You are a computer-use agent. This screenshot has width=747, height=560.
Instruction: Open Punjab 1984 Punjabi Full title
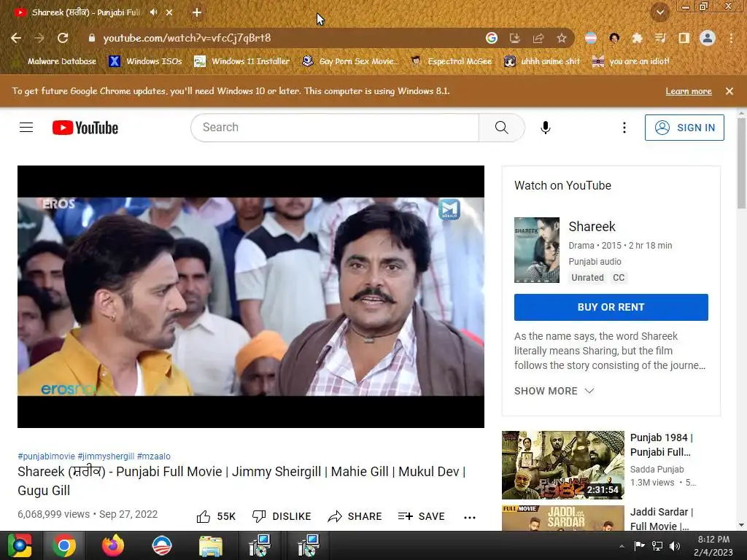662,445
